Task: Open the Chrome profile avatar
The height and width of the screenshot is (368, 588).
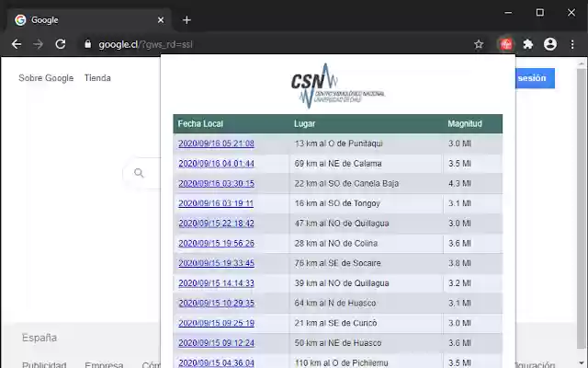Action: 550,44
